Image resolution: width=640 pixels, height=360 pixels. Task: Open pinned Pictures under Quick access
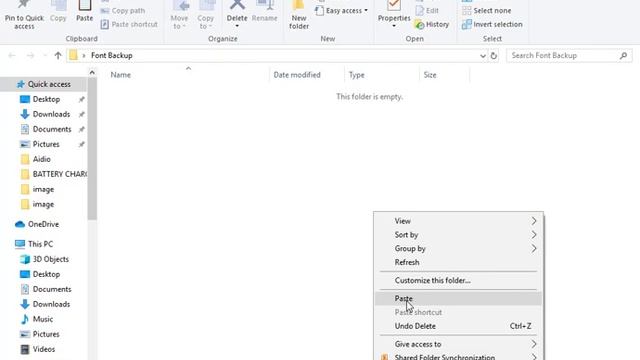46,144
